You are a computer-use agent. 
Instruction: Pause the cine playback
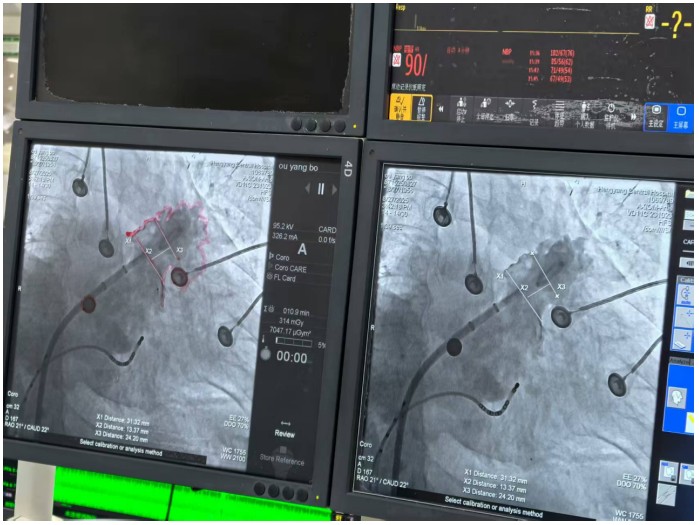pos(321,188)
